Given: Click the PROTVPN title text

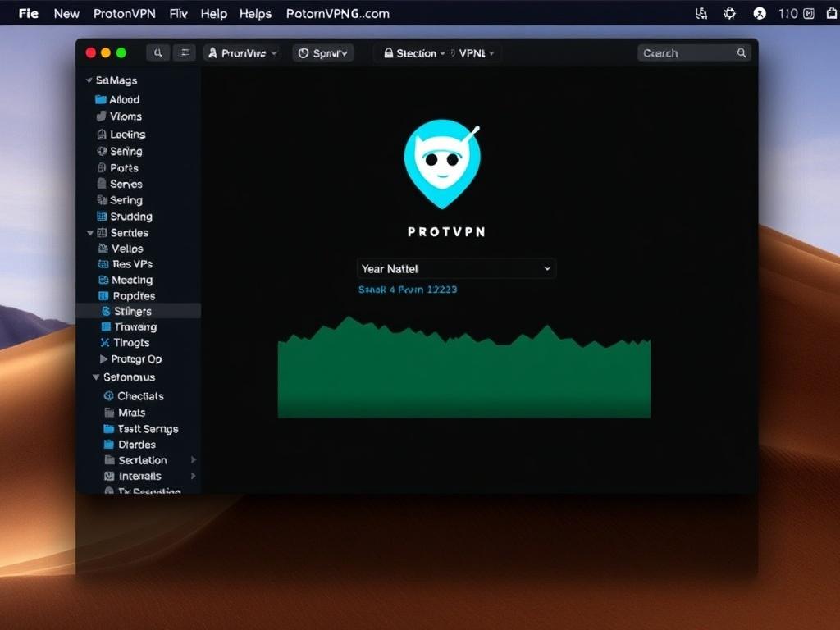Looking at the screenshot, I should [446, 232].
